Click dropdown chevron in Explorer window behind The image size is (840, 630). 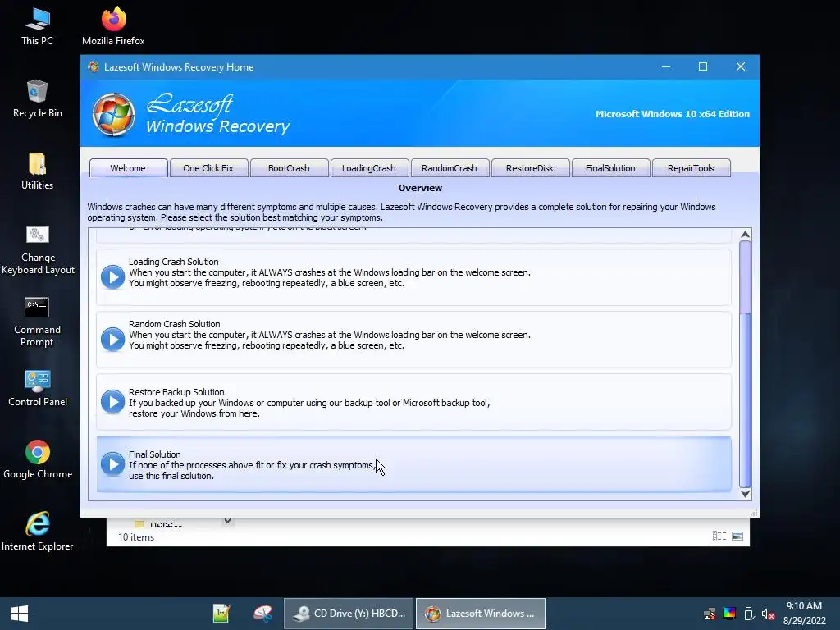228,521
